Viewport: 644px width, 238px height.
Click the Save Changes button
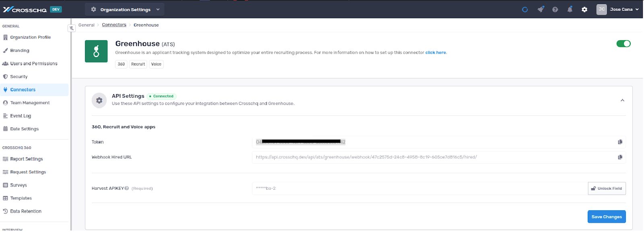pyautogui.click(x=606, y=217)
